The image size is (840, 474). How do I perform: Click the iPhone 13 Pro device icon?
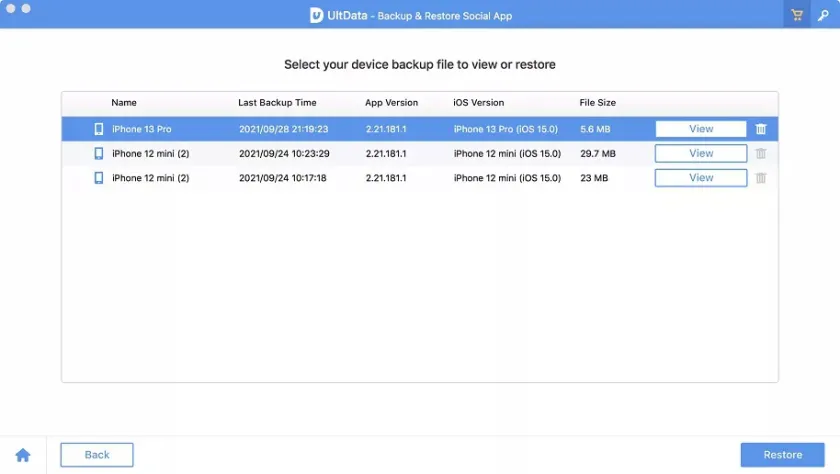pos(98,129)
